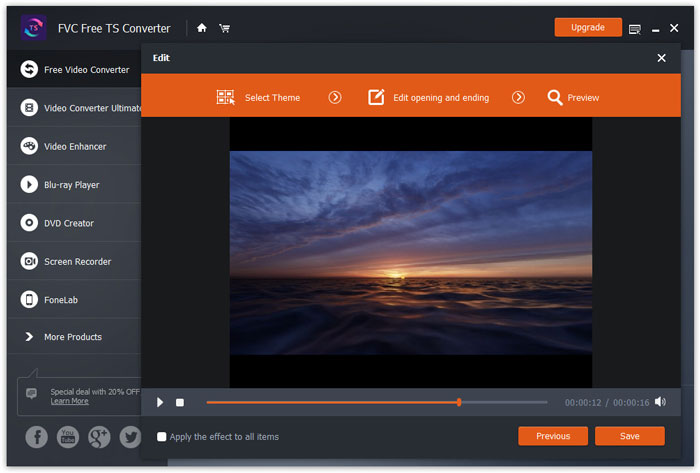Click the Select Theme grid icon
Viewport: 700px width, 473px height.
pyautogui.click(x=225, y=97)
